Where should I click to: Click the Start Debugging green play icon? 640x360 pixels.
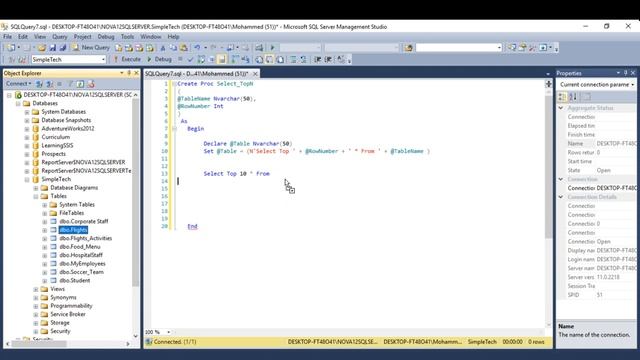click(273, 48)
